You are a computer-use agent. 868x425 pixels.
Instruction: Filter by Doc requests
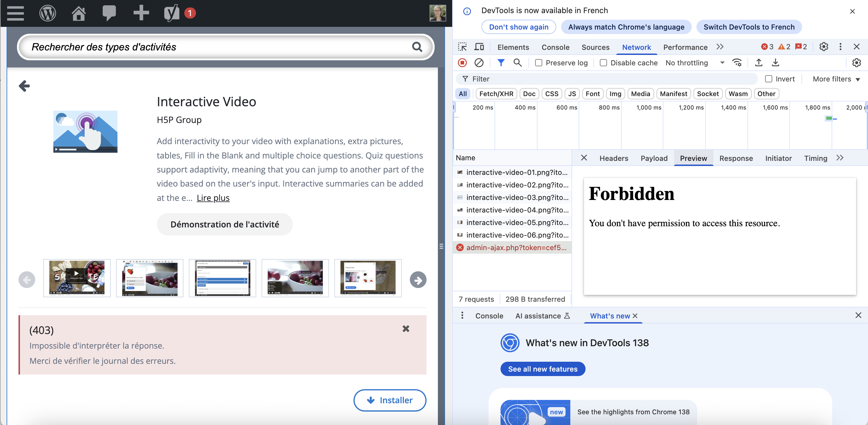529,94
